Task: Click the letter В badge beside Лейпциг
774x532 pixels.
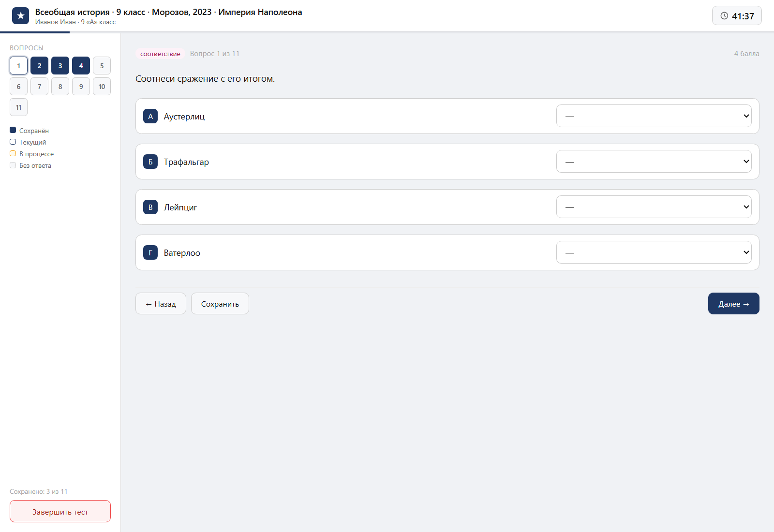Action: (150, 207)
